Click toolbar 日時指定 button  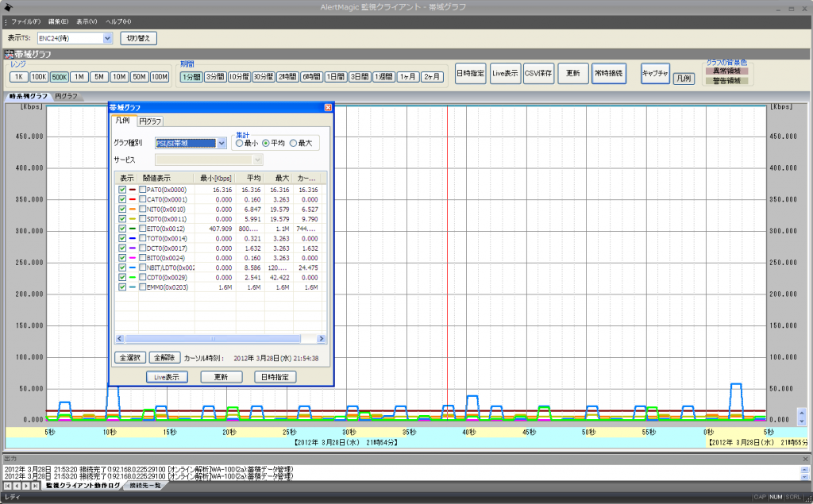pyautogui.click(x=471, y=73)
